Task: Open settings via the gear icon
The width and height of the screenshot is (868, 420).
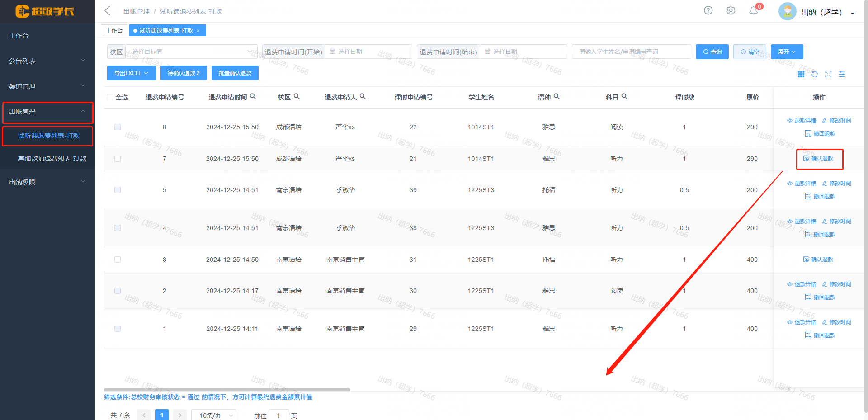Action: [731, 10]
